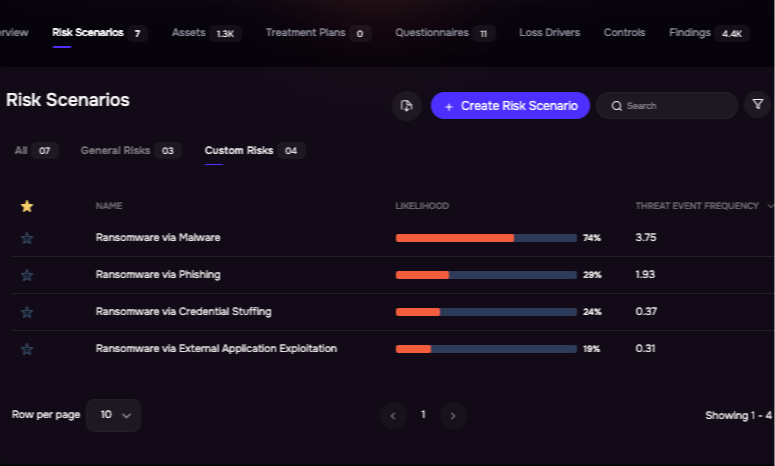
Task: Star Ransomware via Malware row
Action: coord(27,238)
